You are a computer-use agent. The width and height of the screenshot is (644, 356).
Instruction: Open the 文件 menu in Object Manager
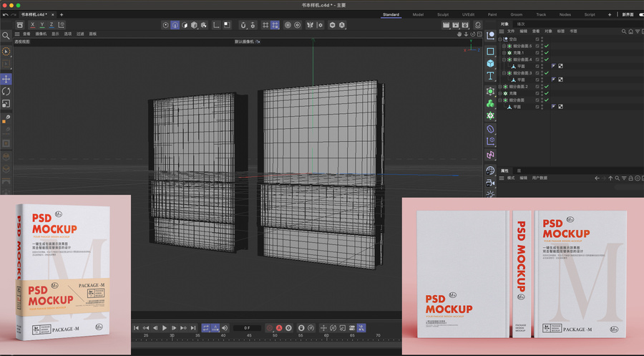click(x=511, y=32)
